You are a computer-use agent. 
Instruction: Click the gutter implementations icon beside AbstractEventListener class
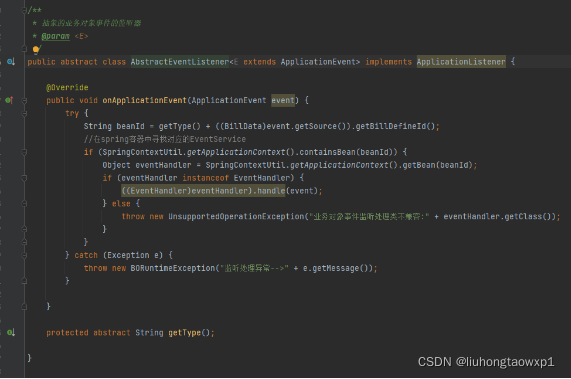11,62
